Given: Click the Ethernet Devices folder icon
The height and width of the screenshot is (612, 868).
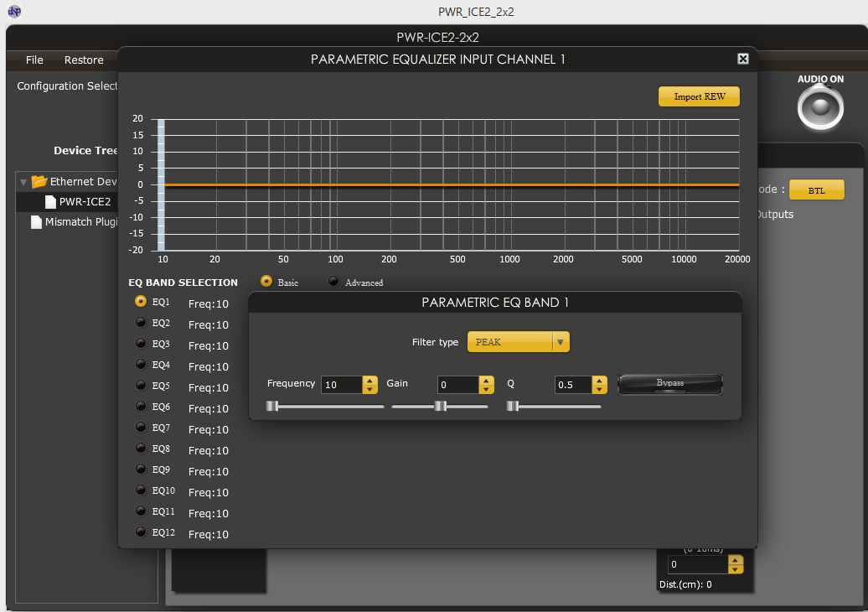Looking at the screenshot, I should point(39,182).
